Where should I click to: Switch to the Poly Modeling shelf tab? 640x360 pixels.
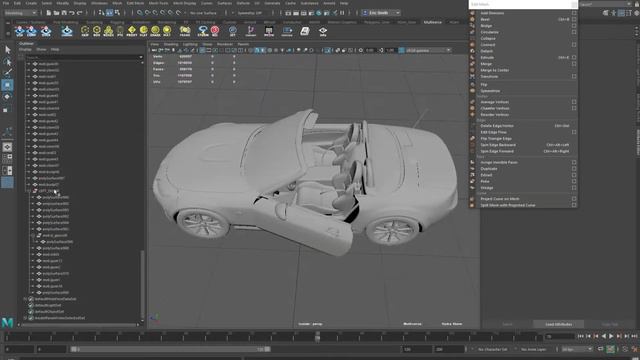tap(66, 22)
